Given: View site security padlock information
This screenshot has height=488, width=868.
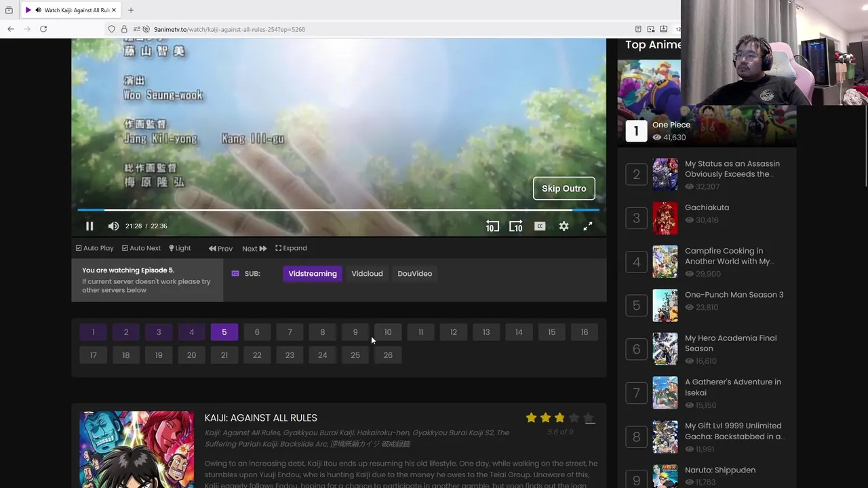Looking at the screenshot, I should (x=124, y=29).
